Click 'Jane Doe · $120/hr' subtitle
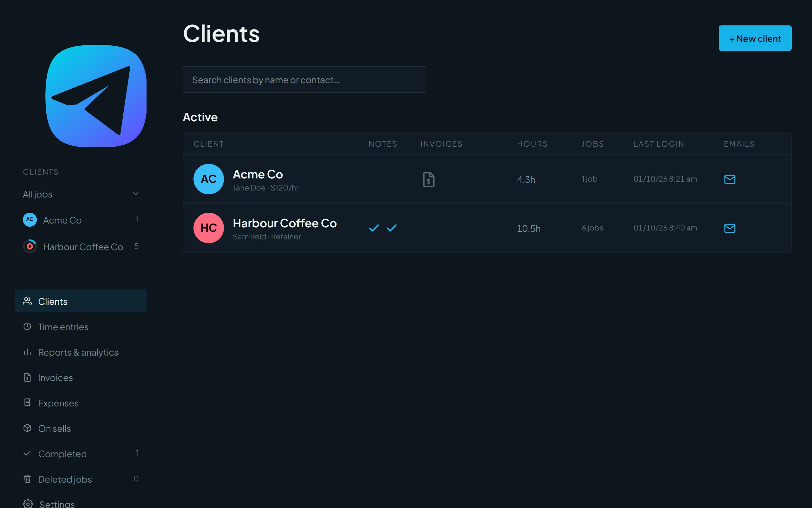 click(x=265, y=188)
